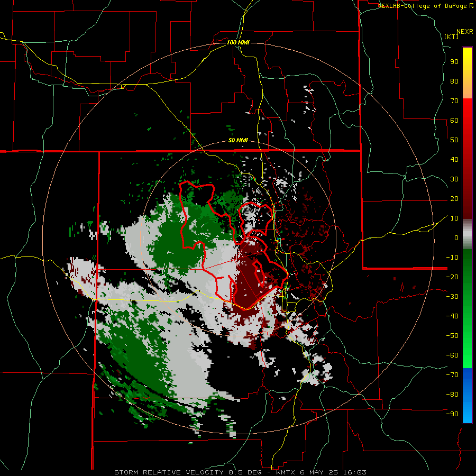This screenshot has height=476, width=476.
Task: Click the -50 value on the velocity scale
Action: pos(452,336)
